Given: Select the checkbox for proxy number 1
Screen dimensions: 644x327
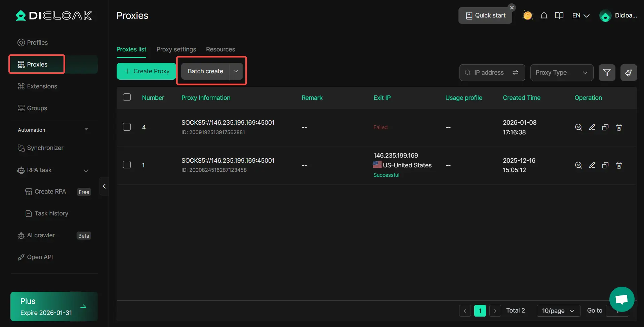Looking at the screenshot, I should pyautogui.click(x=127, y=165).
